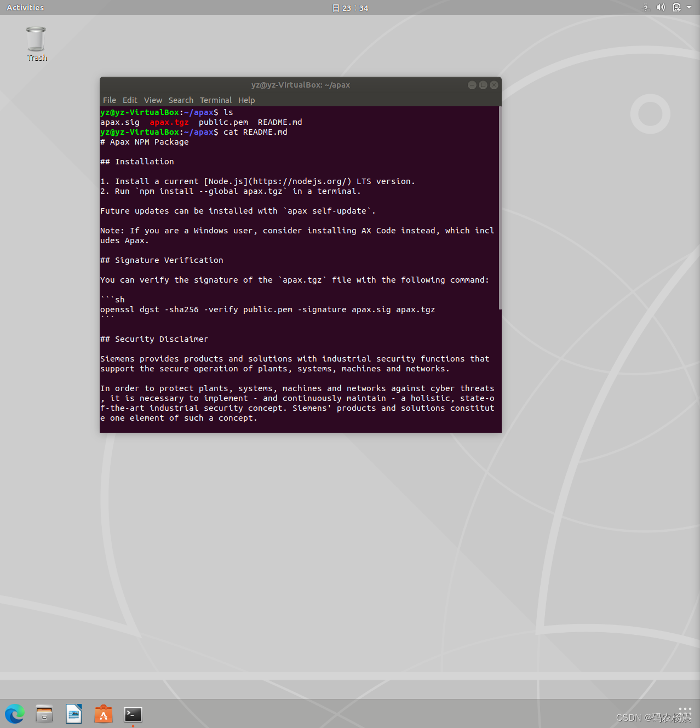Click the openssl dgst command line
This screenshot has width=700, height=728.
[268, 309]
